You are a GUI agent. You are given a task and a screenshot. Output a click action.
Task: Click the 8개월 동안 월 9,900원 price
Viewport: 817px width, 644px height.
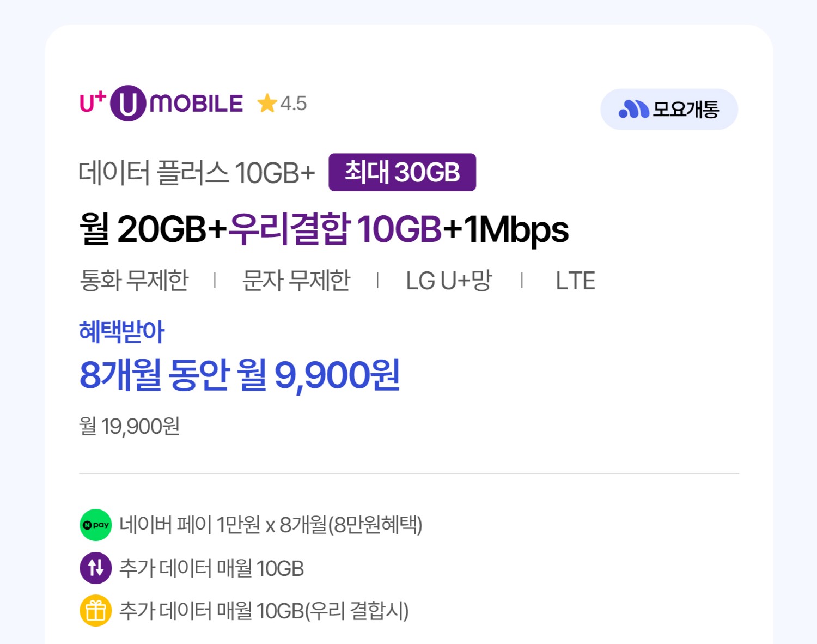[240, 375]
